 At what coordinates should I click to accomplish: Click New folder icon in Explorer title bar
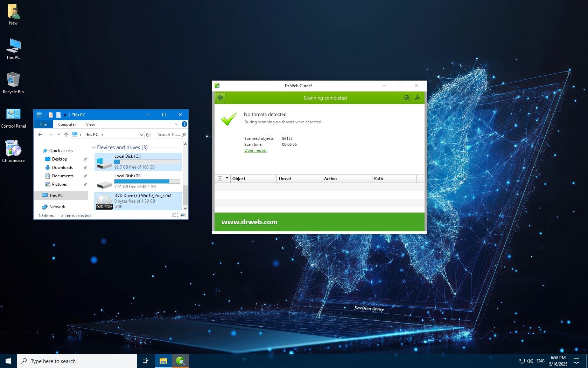pyautogui.click(x=58, y=115)
